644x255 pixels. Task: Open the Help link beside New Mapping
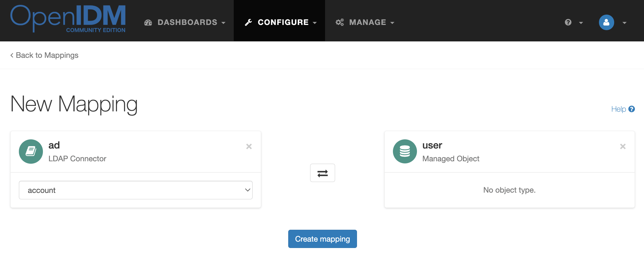point(623,109)
